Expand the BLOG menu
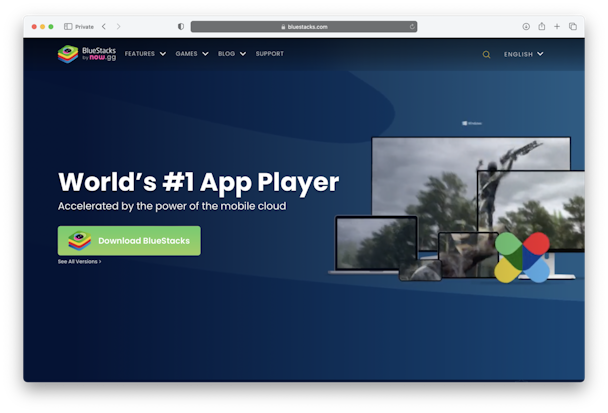This screenshot has height=413, width=608. (x=231, y=54)
